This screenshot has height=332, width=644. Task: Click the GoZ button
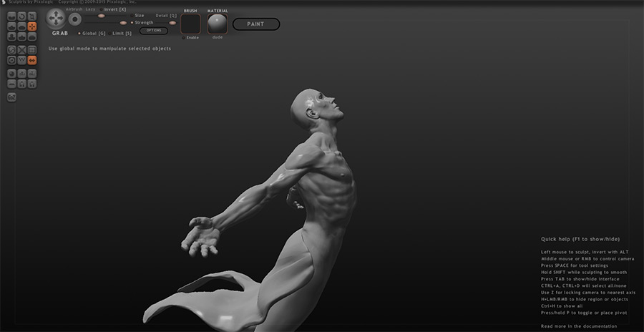click(12, 97)
